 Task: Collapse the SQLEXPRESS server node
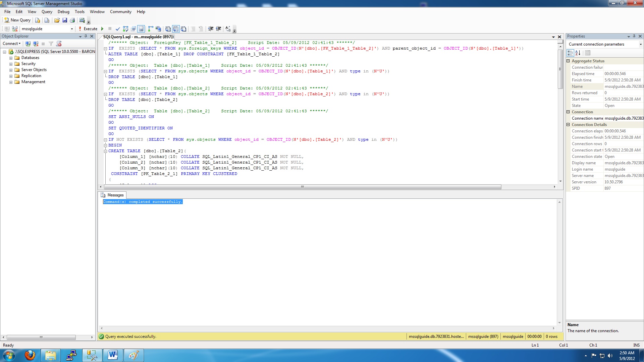(5, 52)
